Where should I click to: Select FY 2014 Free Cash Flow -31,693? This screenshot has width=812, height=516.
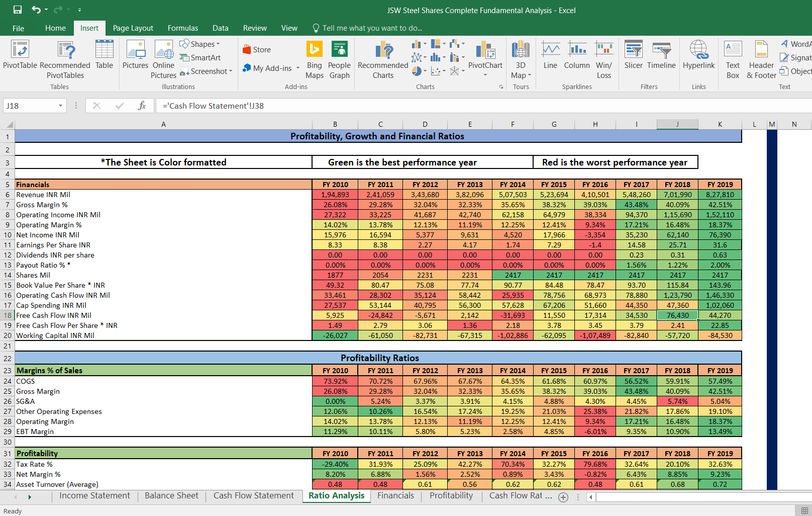[513, 315]
